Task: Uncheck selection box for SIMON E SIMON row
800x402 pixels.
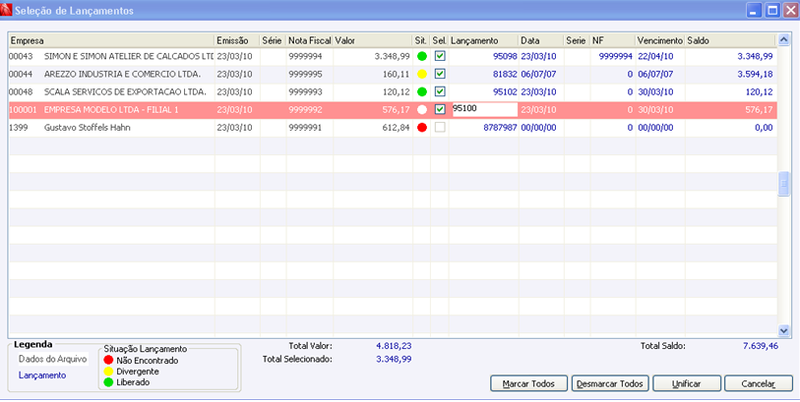Action: [x=440, y=56]
